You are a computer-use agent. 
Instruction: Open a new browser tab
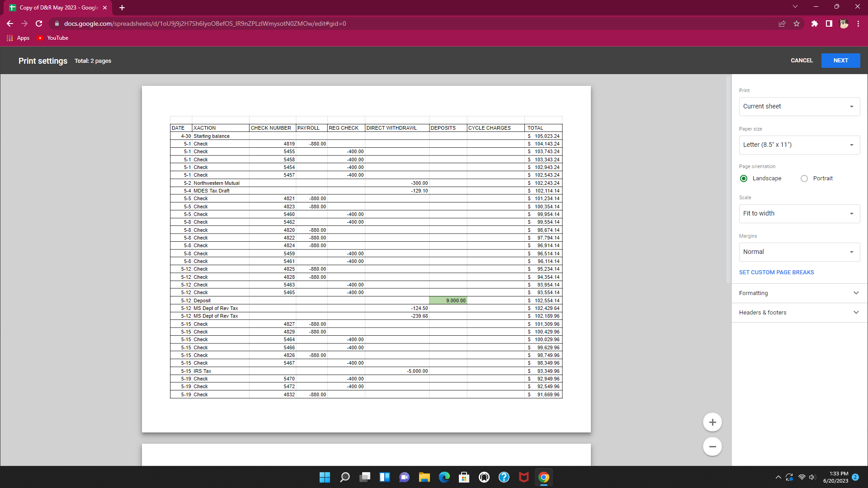point(122,8)
